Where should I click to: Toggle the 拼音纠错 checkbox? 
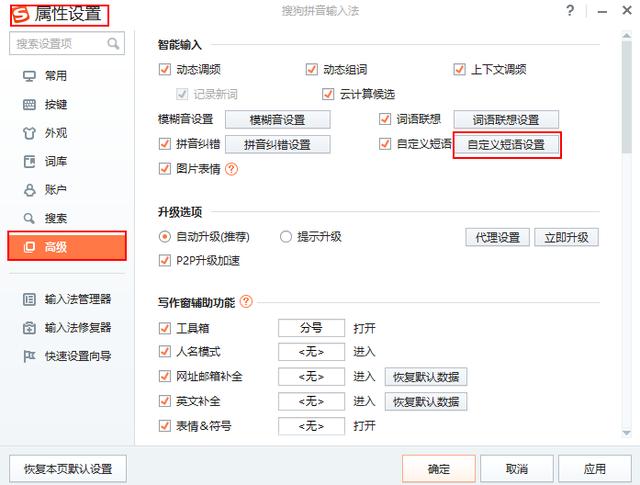click(164, 144)
